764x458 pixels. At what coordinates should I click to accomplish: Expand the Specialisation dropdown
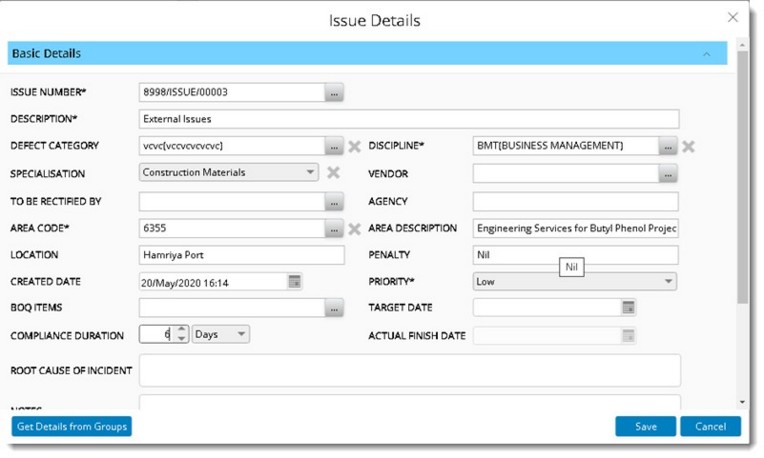point(310,173)
